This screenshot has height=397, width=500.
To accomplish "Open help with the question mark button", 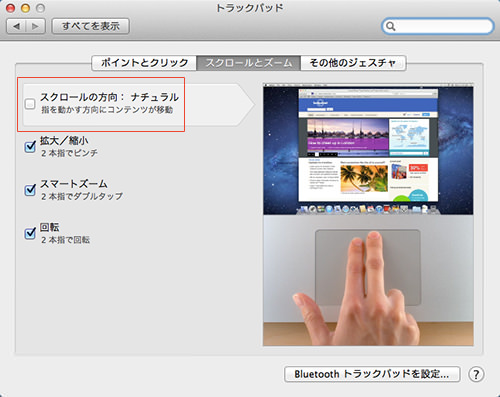I will click(x=476, y=374).
